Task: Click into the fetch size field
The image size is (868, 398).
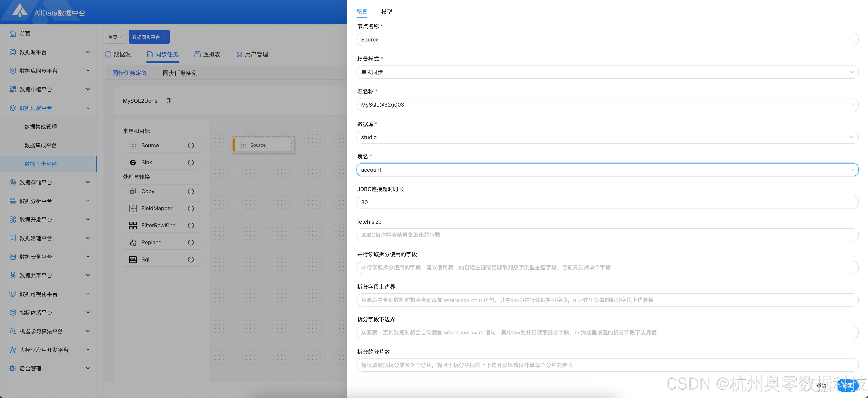Action: (x=607, y=235)
